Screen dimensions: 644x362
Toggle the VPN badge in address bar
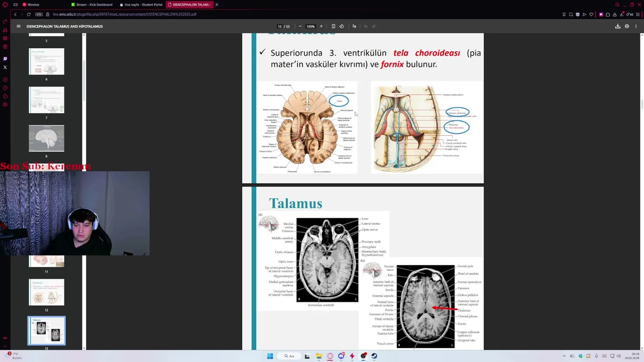(39, 15)
